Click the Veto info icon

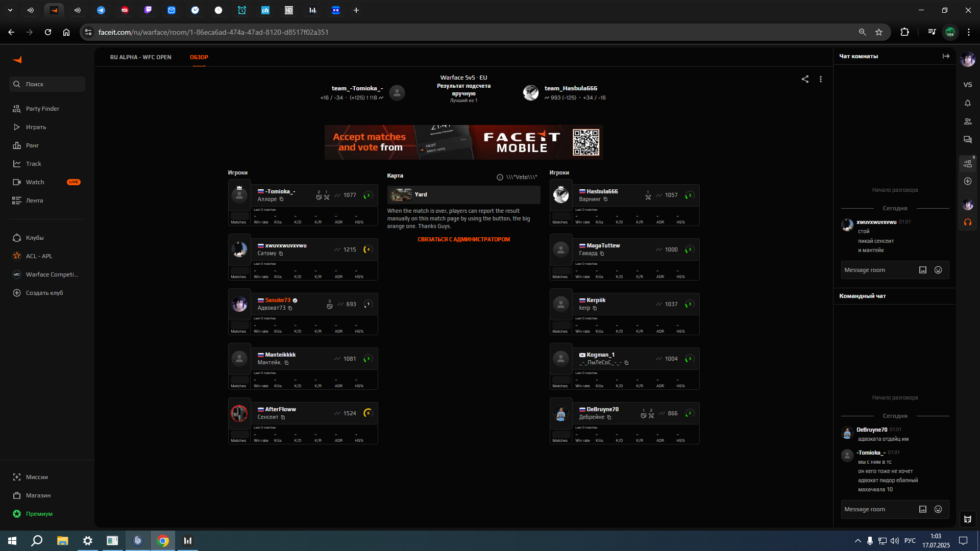500,177
